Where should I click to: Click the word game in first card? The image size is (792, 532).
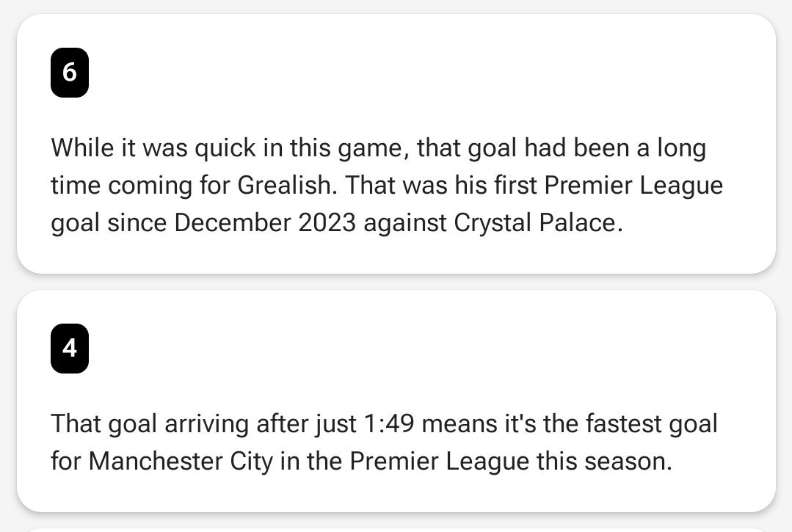[373, 149]
